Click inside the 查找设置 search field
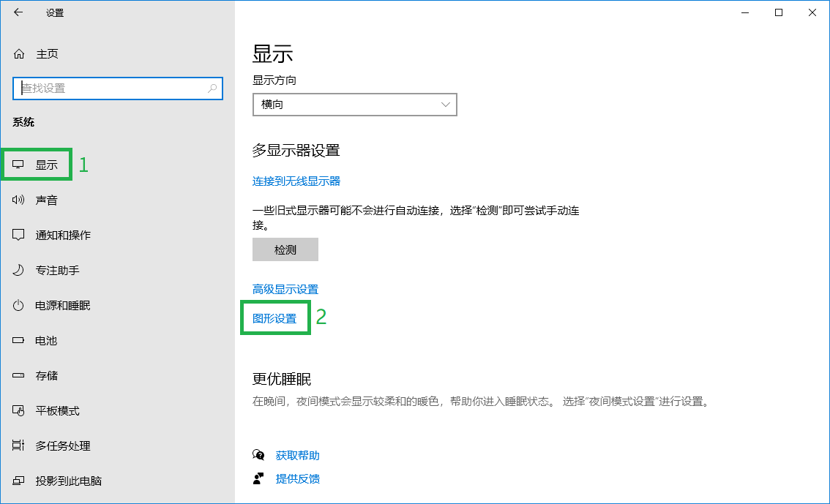 tap(117, 89)
